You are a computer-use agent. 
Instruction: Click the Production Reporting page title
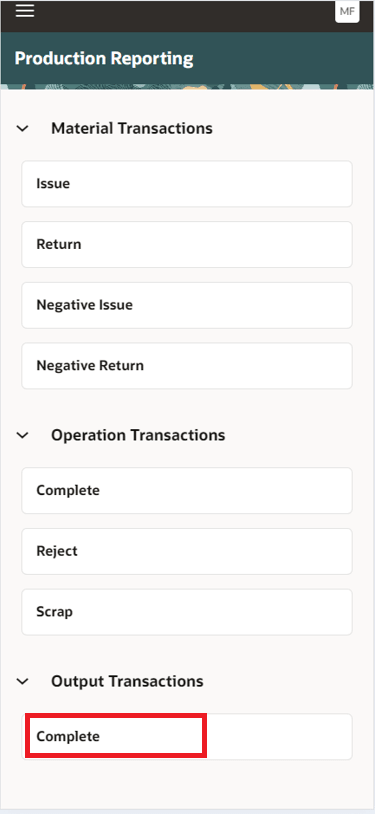pos(104,58)
